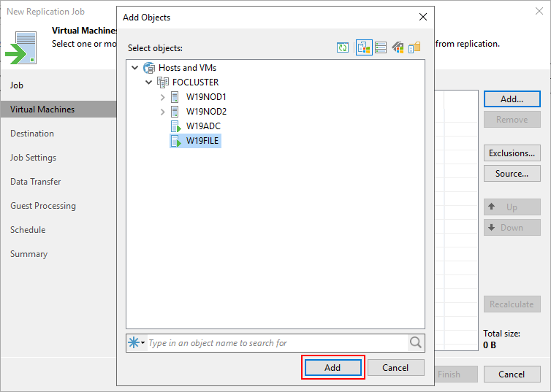Click the W19NOD2 host server icon
551x392 pixels.
click(x=175, y=112)
